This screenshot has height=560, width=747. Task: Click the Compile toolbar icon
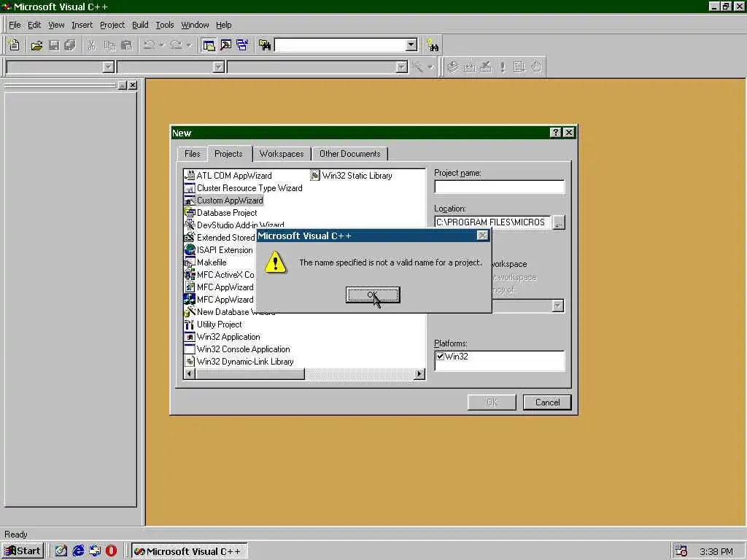452,67
